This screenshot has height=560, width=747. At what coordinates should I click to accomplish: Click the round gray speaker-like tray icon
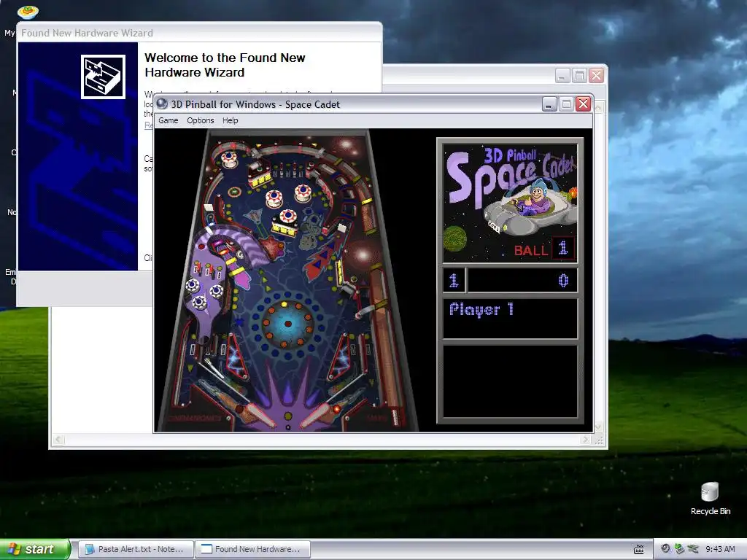click(x=665, y=549)
